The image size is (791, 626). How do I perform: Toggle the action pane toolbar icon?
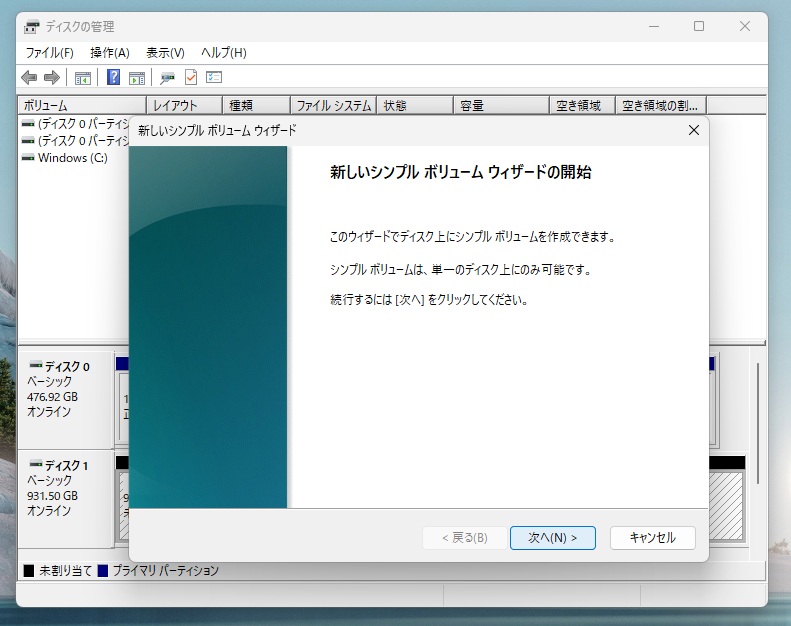(x=137, y=78)
